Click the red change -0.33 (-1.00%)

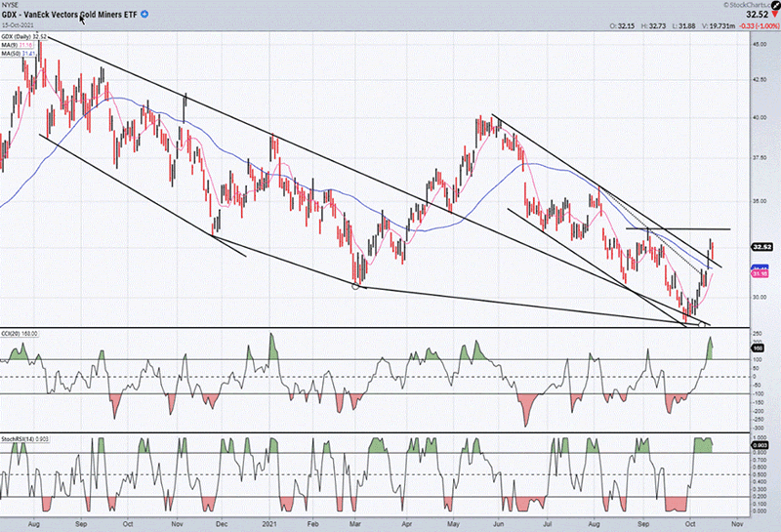759,26
